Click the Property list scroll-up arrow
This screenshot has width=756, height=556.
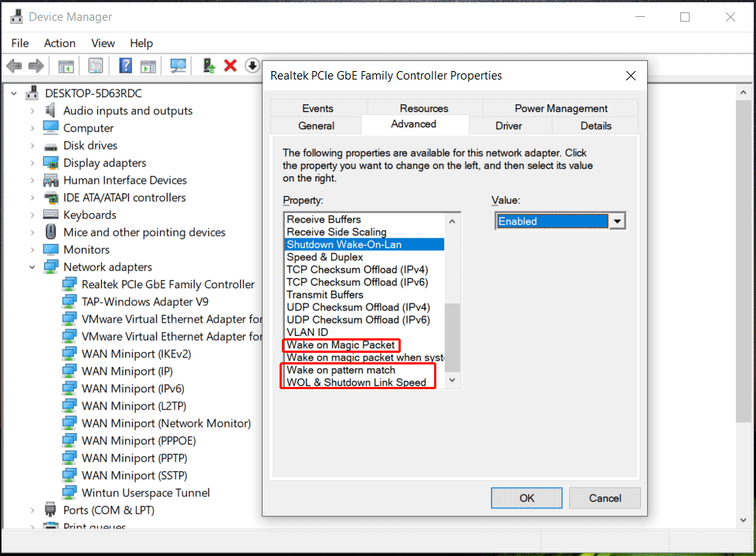(x=452, y=222)
